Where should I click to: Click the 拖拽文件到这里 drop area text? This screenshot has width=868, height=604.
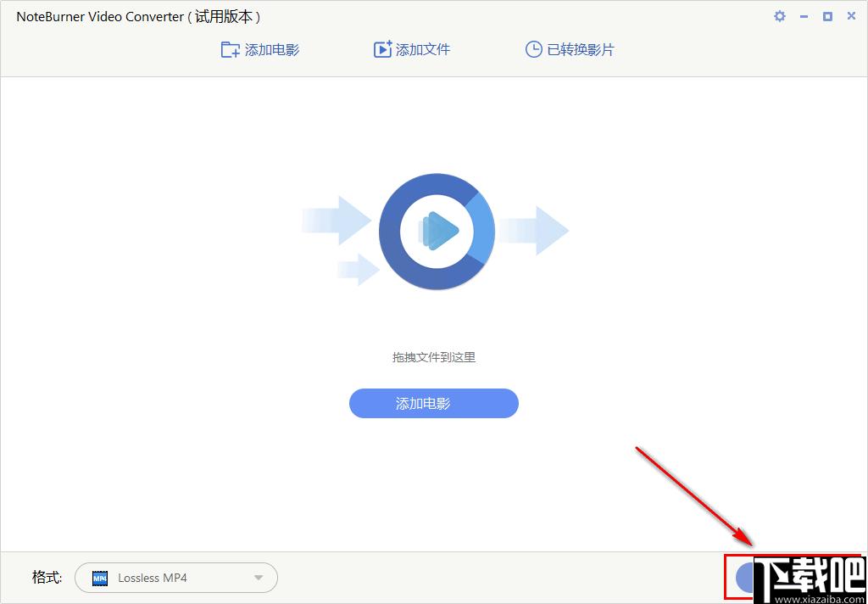434,358
